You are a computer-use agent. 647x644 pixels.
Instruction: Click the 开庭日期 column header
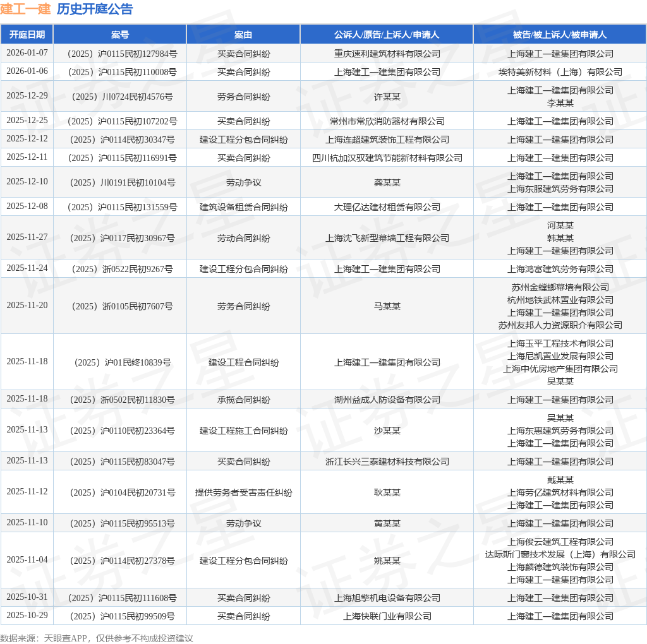[27, 35]
